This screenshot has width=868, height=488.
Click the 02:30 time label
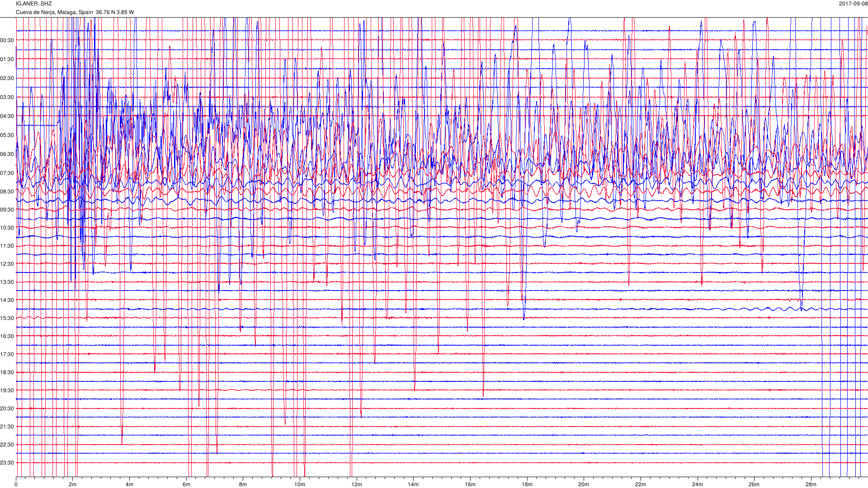coord(7,78)
